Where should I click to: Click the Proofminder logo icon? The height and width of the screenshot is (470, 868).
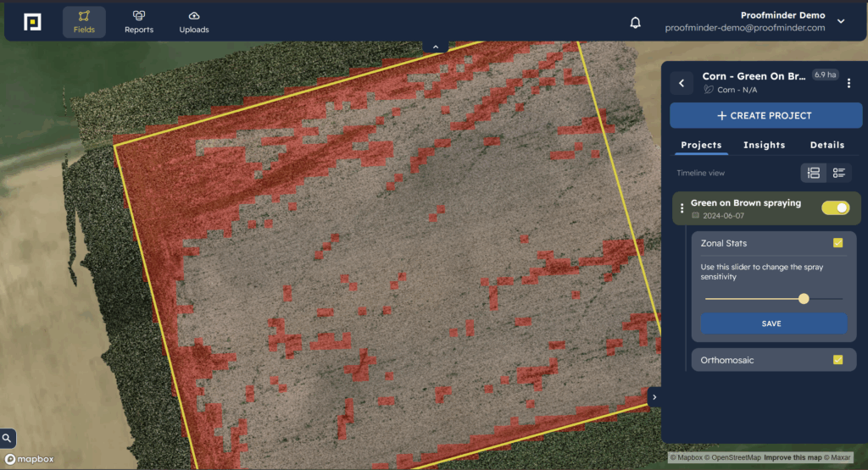[32, 22]
